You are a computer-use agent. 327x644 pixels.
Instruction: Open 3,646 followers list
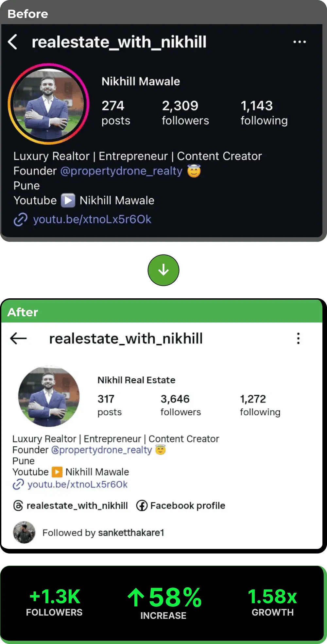click(x=181, y=405)
